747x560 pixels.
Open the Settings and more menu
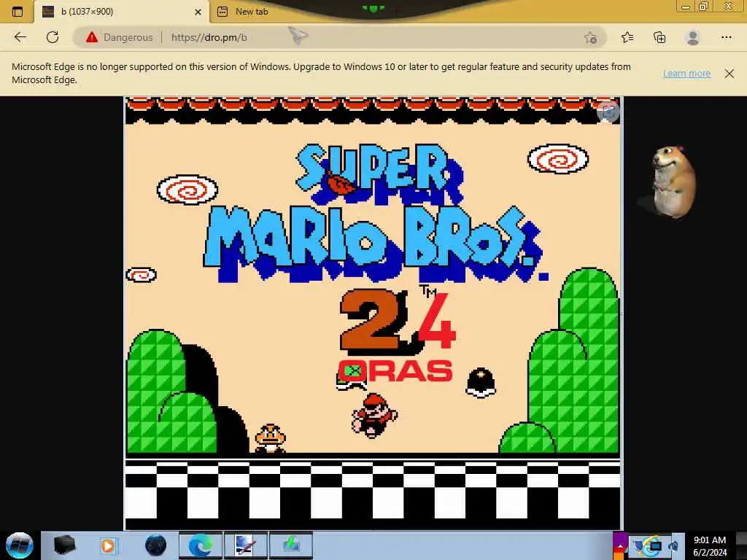click(x=726, y=37)
